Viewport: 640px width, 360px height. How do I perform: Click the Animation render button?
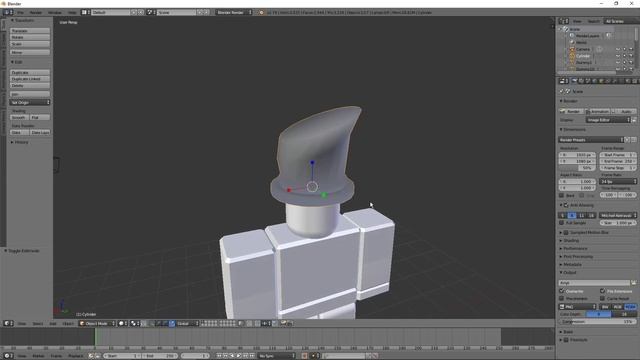click(x=598, y=111)
